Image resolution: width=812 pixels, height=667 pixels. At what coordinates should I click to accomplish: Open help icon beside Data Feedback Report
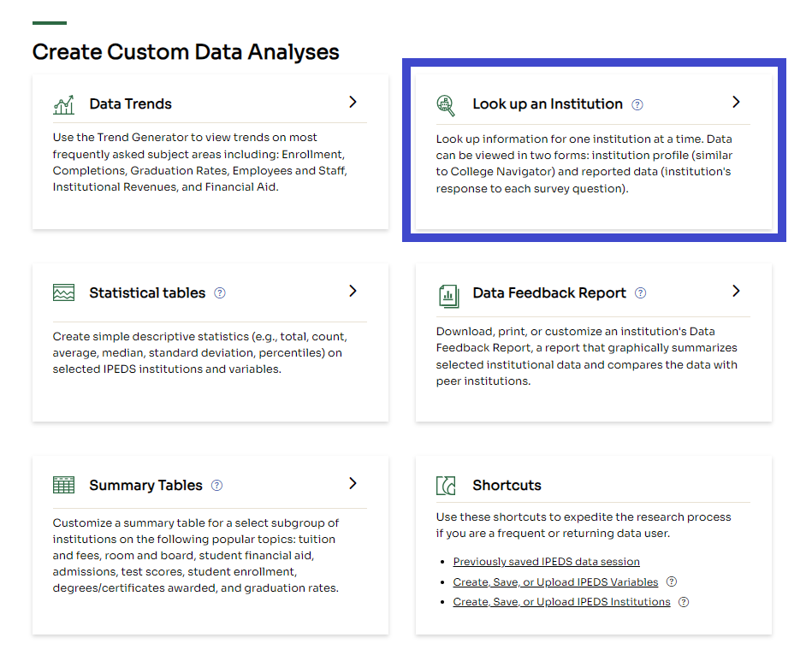[640, 292]
